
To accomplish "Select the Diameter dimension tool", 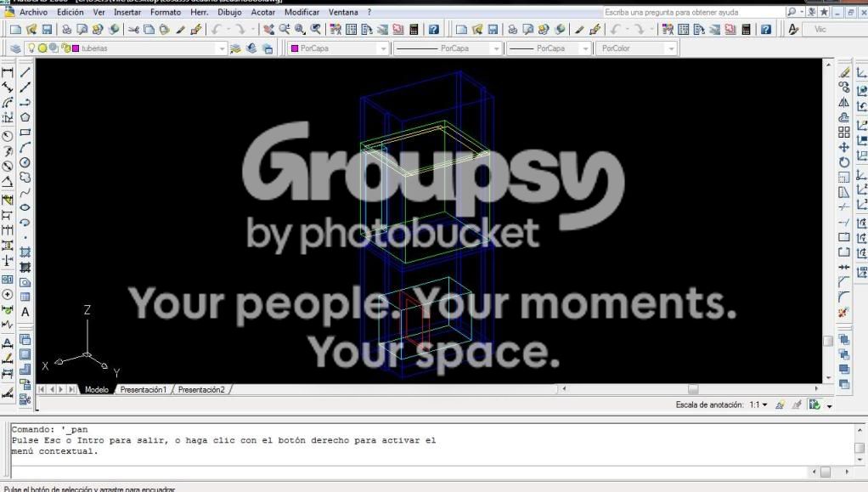I will (x=8, y=166).
